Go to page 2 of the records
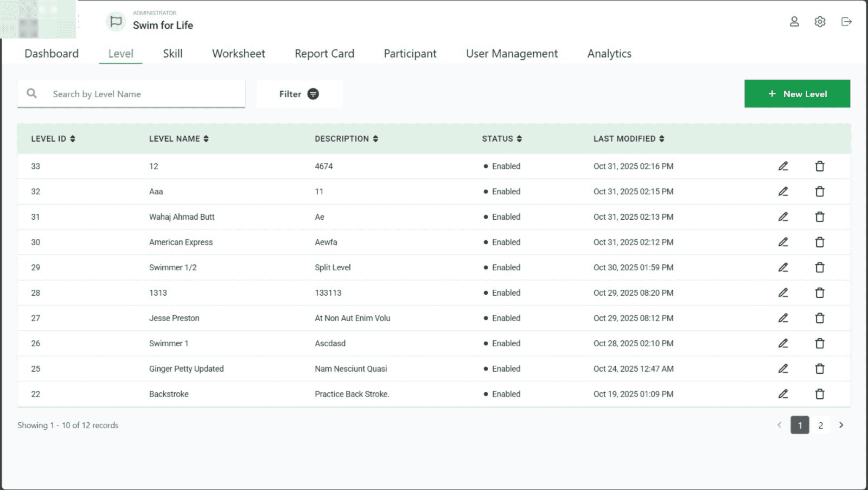Image resolution: width=868 pixels, height=490 pixels. 821,425
